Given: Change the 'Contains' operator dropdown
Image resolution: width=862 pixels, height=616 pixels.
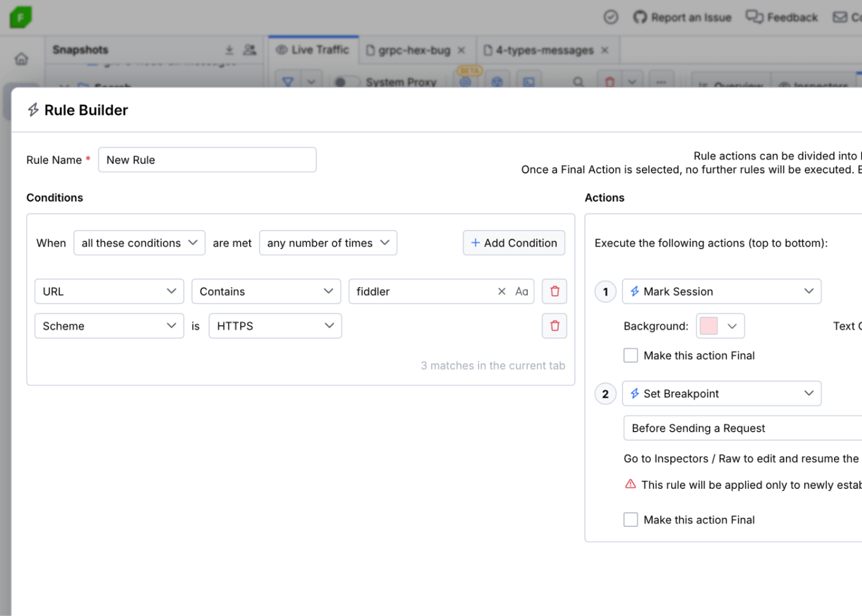Looking at the screenshot, I should pyautogui.click(x=266, y=291).
